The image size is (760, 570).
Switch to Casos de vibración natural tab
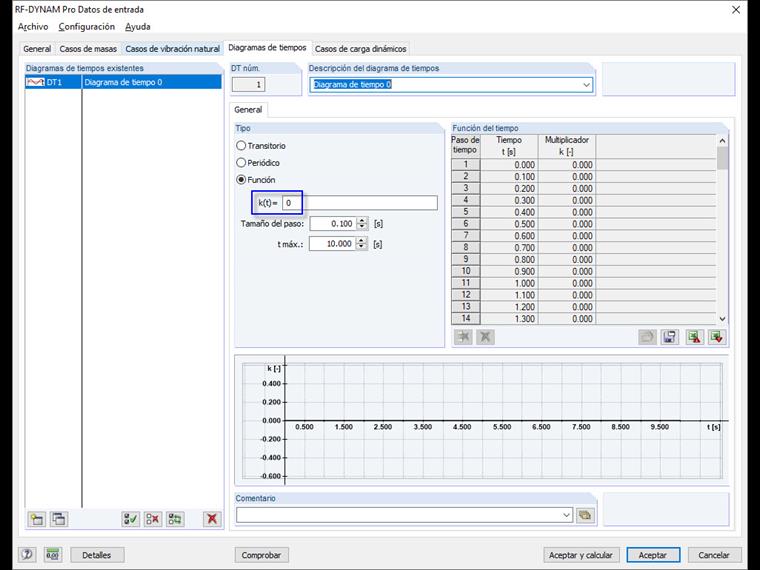click(173, 49)
